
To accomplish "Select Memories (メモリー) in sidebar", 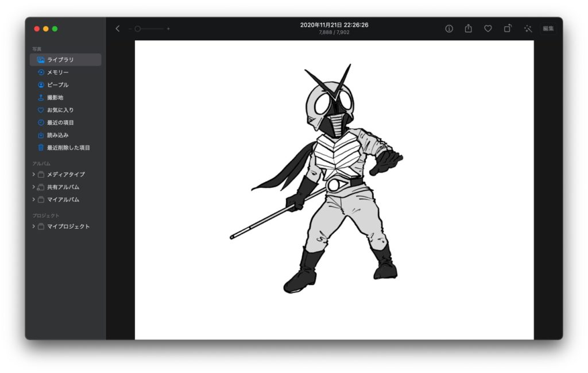I will pos(65,72).
